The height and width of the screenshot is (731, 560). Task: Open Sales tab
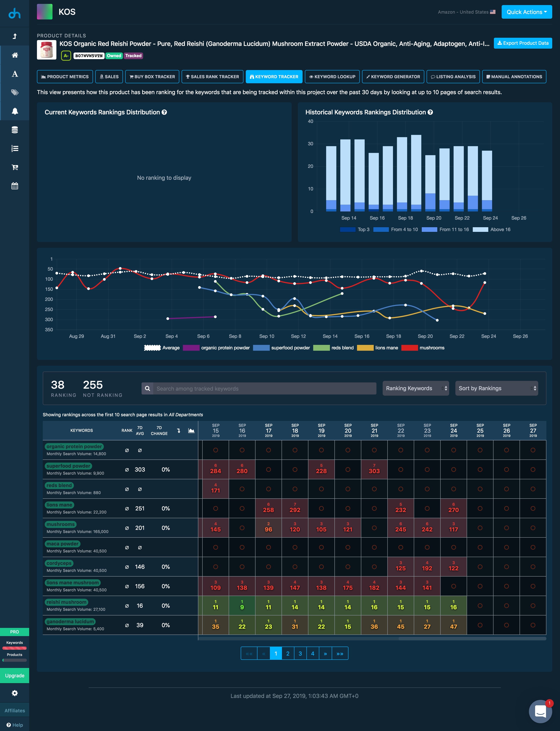(109, 77)
